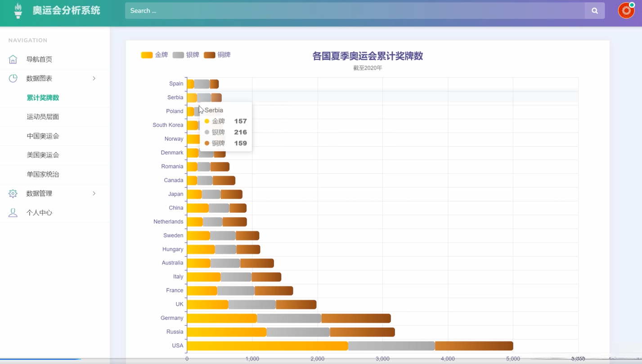This screenshot has height=364, width=642.
Task: Click the Denmark axis label
Action: [172, 153]
